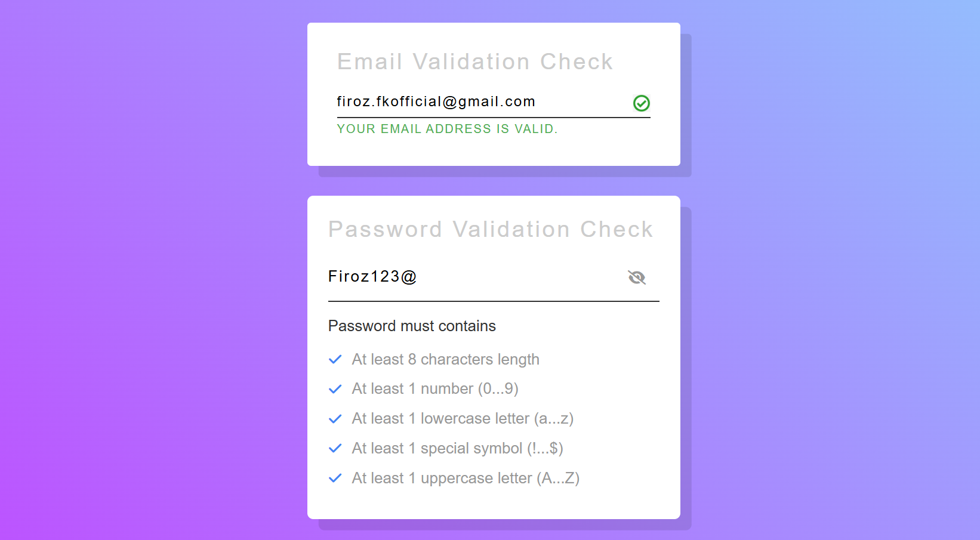Viewport: 980px width, 540px height.
Task: Click the 'Password Validation Check' heading
Action: coord(490,229)
